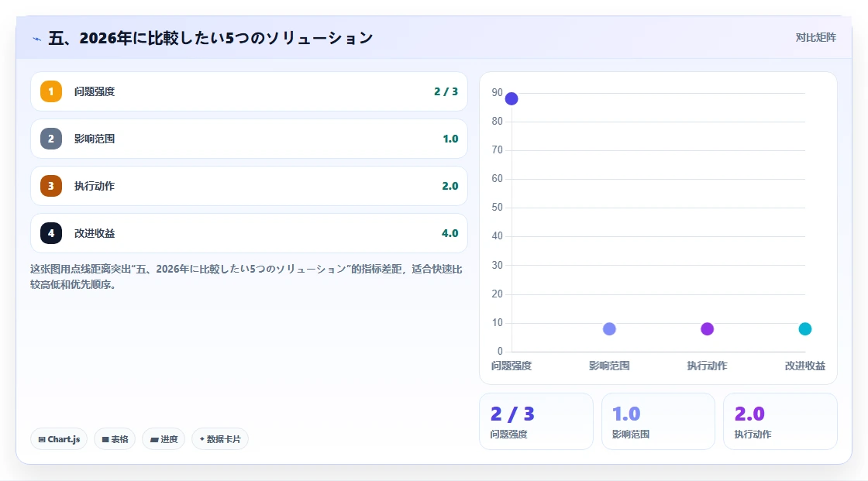Select the 改进收益 list row
This screenshot has width=868, height=481.
click(249, 233)
